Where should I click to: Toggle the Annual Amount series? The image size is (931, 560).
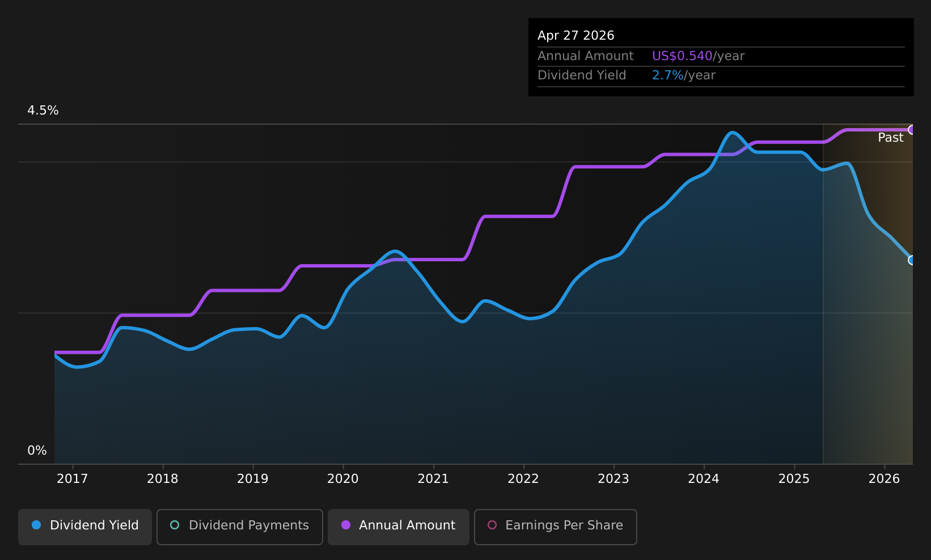point(398,527)
